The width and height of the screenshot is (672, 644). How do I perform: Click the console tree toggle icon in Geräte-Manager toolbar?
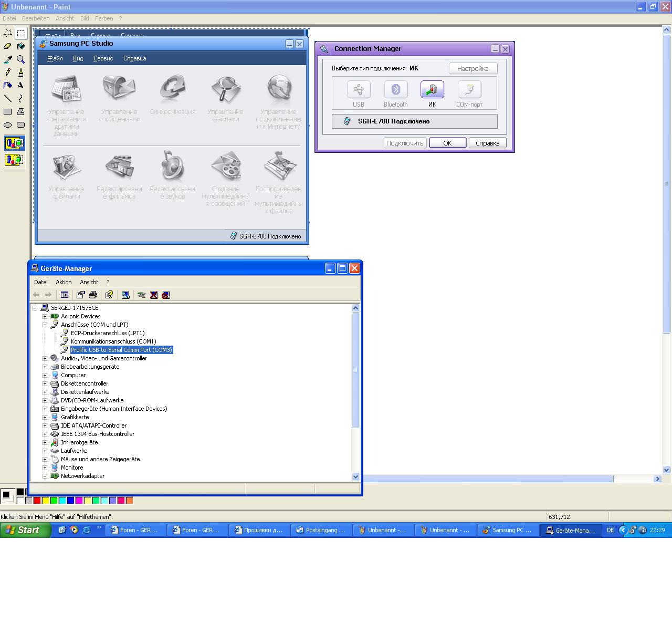pyautogui.click(x=65, y=295)
